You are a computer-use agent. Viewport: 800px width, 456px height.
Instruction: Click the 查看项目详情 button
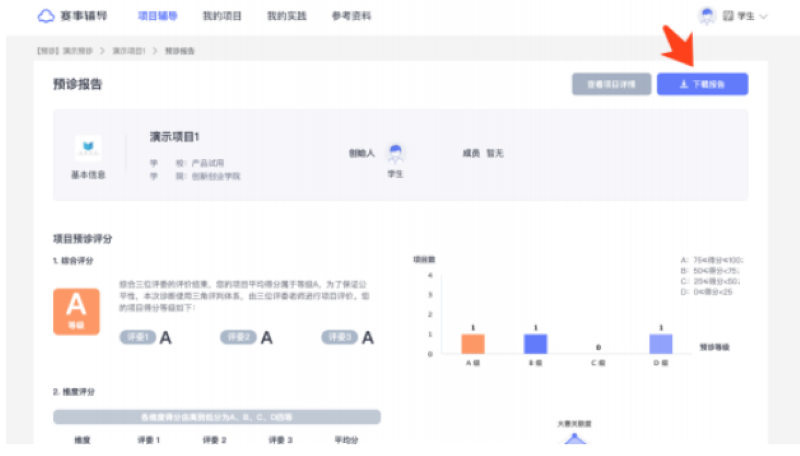[610, 84]
